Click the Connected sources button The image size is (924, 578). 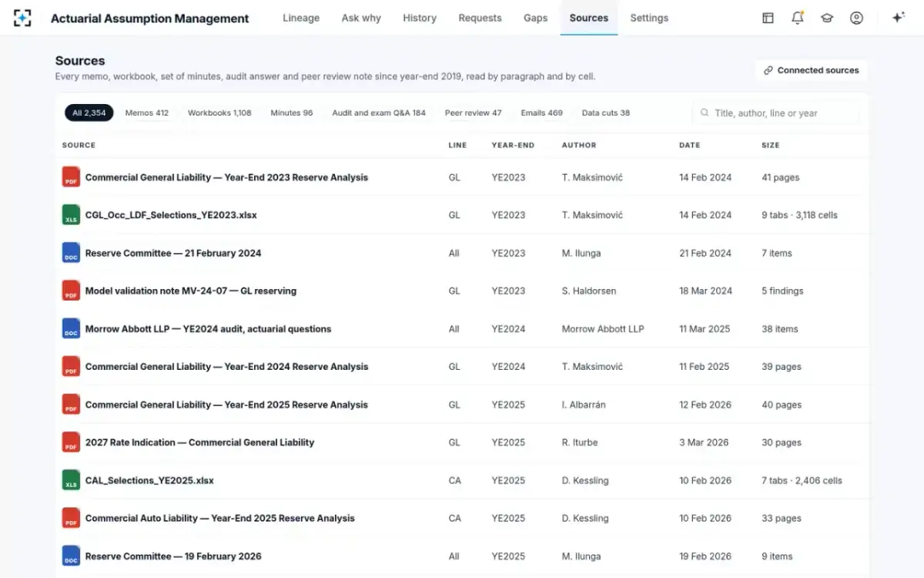pos(811,70)
